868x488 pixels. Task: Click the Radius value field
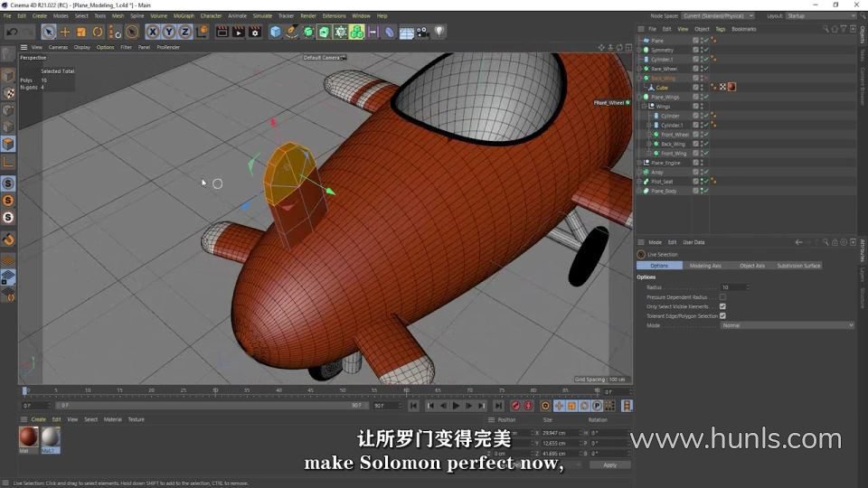pyautogui.click(x=733, y=287)
